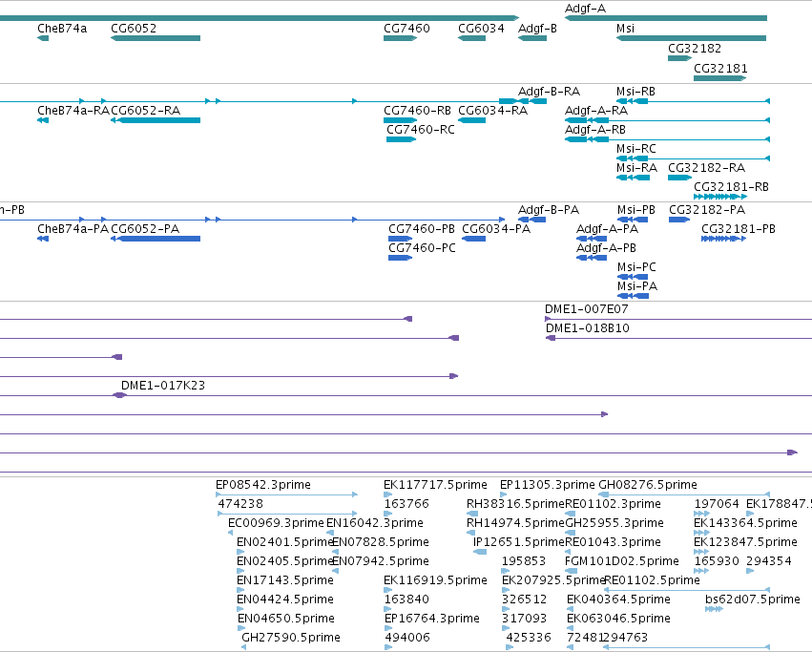Click the CG7460-PC protein label

[422, 248]
